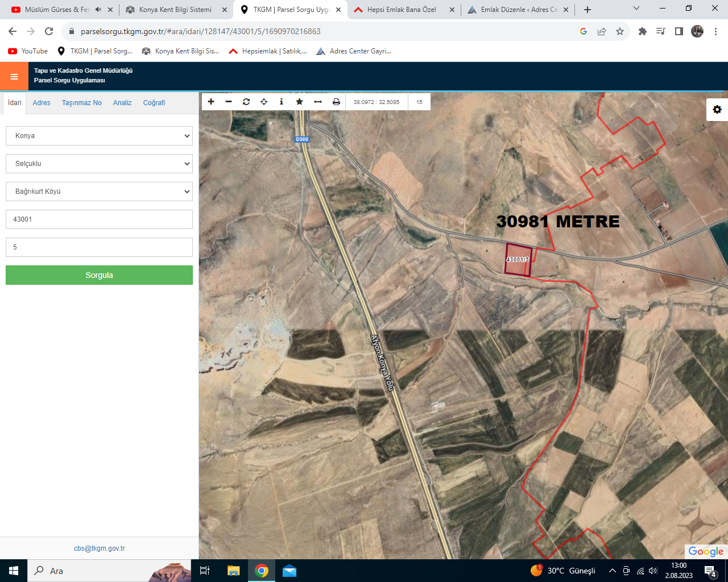Open a new browser tab
The image size is (728, 582).
click(x=588, y=10)
